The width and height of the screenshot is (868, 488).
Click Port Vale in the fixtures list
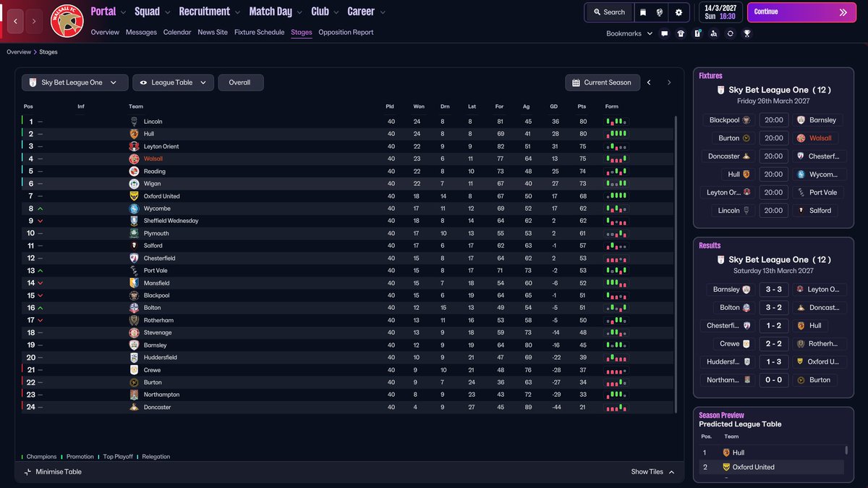pos(823,193)
